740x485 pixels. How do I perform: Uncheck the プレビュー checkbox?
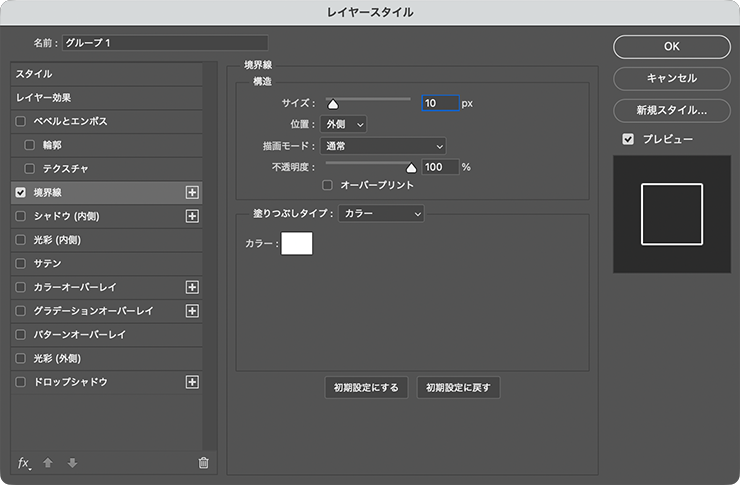(x=628, y=139)
